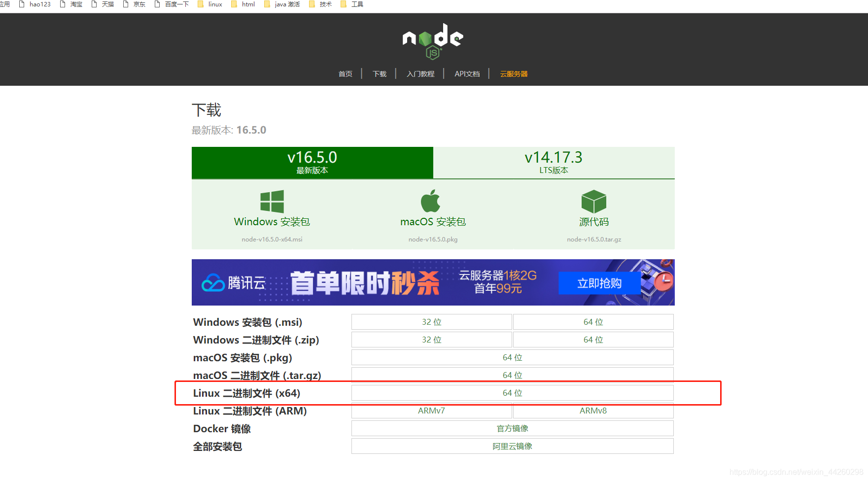Click the Node.js logo at the top

[433, 40]
